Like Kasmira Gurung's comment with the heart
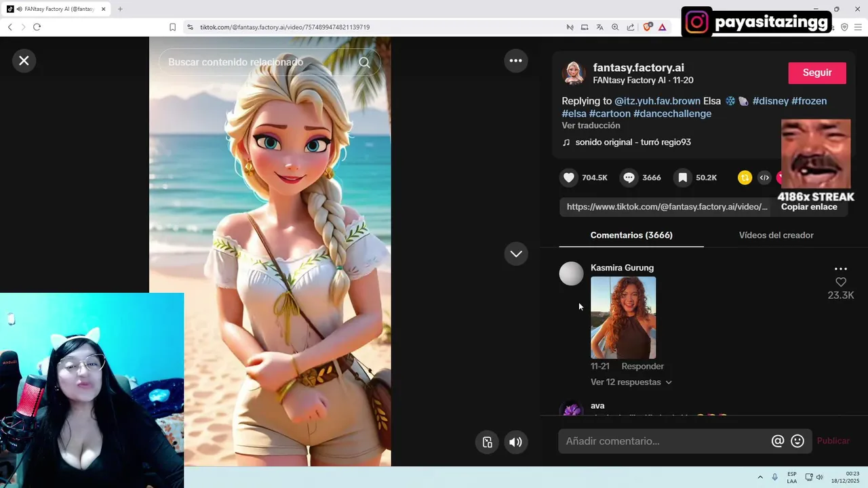The image size is (868, 488). (x=841, y=282)
